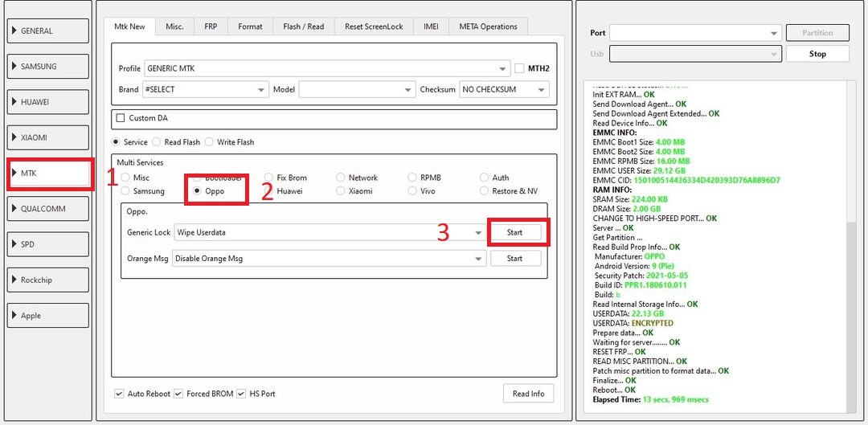
Task: Select the Rockchip section triangle
Action: (x=14, y=280)
